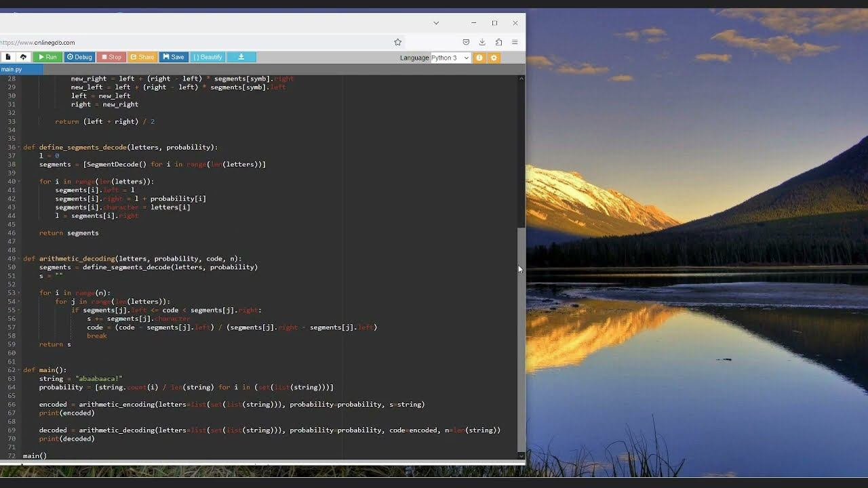Click the 'break' statement on line 58

[97, 335]
